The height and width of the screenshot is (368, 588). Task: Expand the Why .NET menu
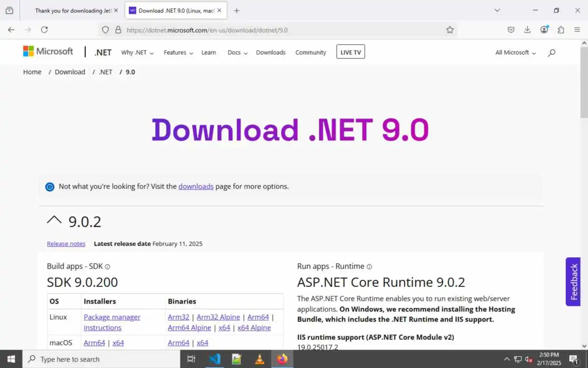pos(137,52)
